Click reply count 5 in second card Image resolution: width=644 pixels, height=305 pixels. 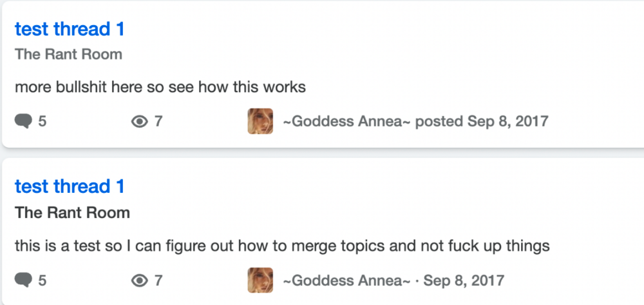tap(43, 280)
